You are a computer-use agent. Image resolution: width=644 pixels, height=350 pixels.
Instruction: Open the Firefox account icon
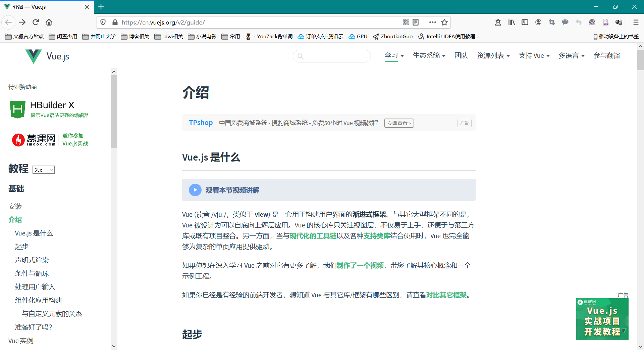538,22
